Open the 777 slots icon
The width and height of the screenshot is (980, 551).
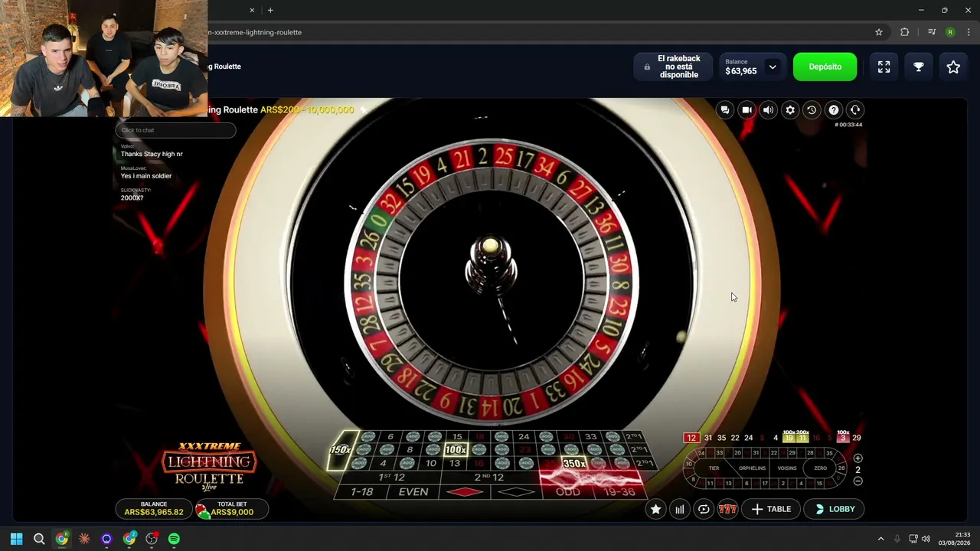[x=727, y=509]
